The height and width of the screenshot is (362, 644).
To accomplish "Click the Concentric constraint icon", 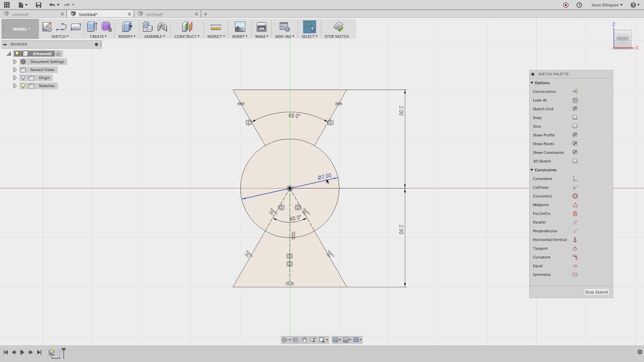I will tap(575, 196).
